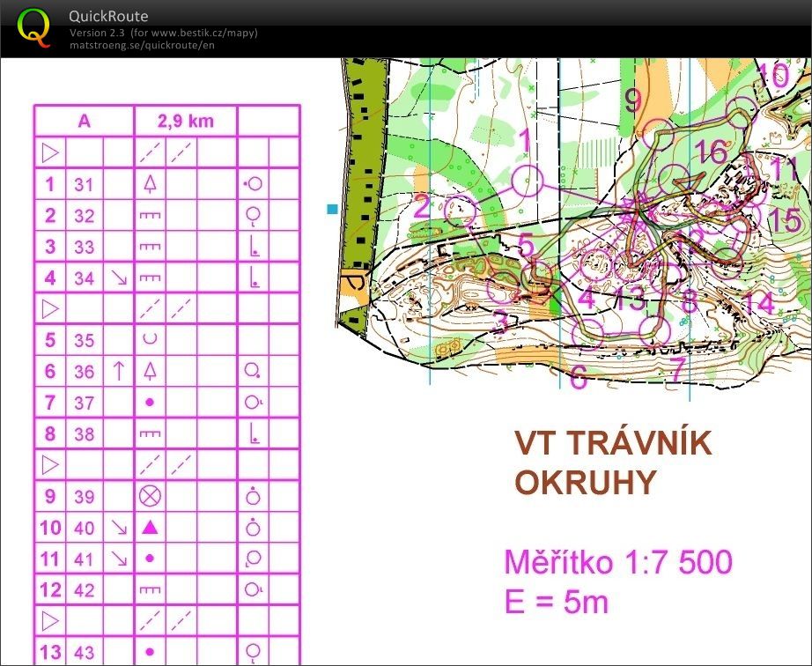Click the foot-of-cliff symbol in row 3
The width and height of the screenshot is (812, 666).
pyautogui.click(x=254, y=247)
